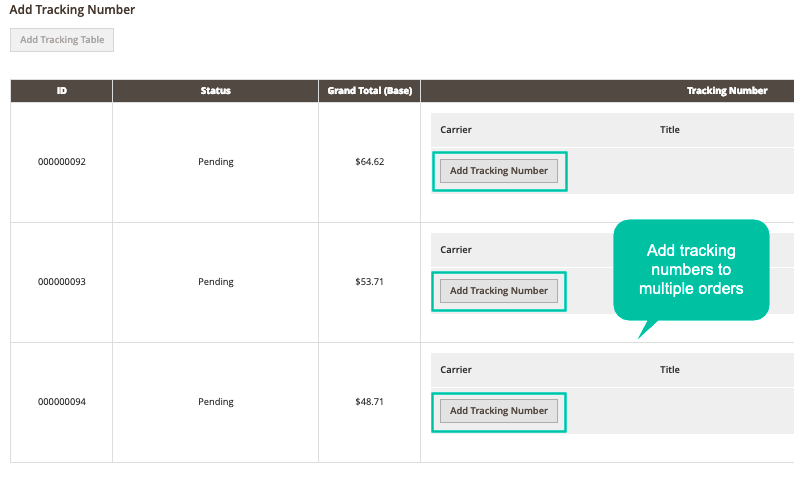Select the ID column header
This screenshot has width=794, height=478.
point(61,91)
